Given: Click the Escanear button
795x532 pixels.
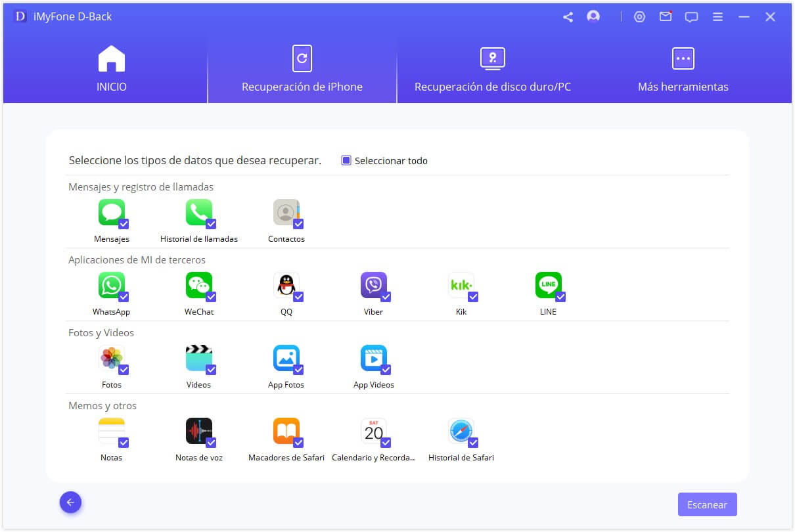Looking at the screenshot, I should point(707,504).
